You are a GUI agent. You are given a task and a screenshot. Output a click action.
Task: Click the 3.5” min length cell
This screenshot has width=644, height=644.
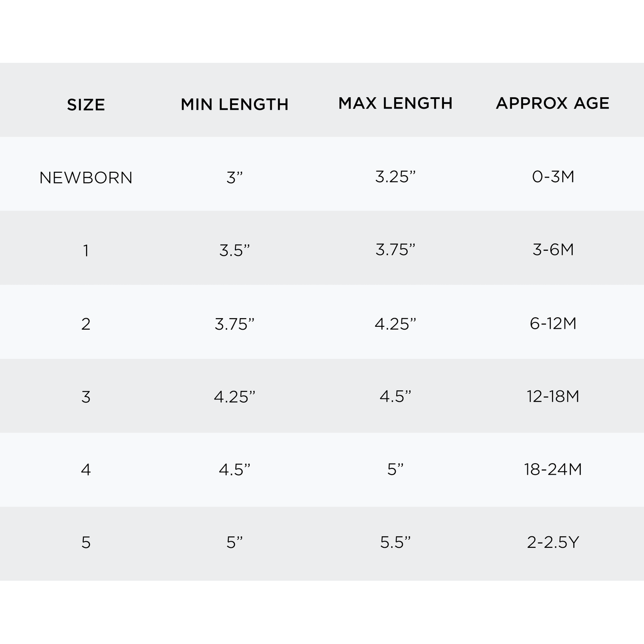coord(234,250)
